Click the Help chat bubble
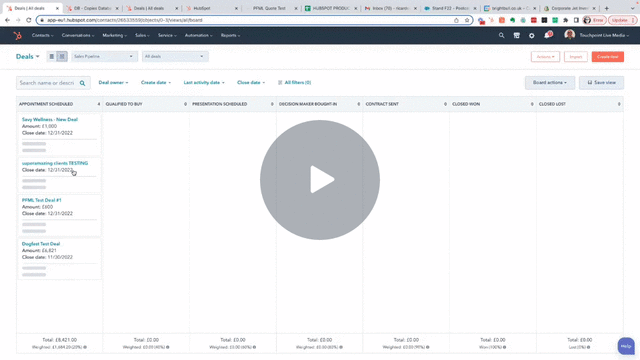 (626, 346)
